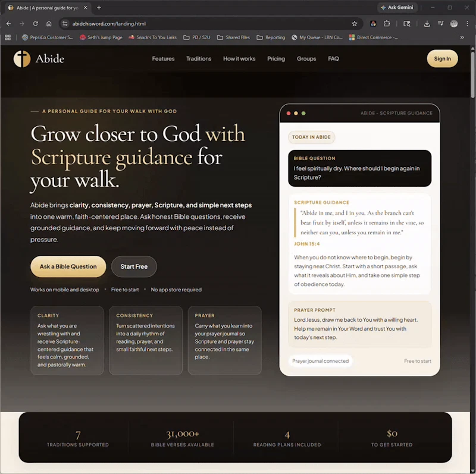The width and height of the screenshot is (476, 474).
Task: Open the Chrome three-dot menu
Action: pyautogui.click(x=467, y=24)
